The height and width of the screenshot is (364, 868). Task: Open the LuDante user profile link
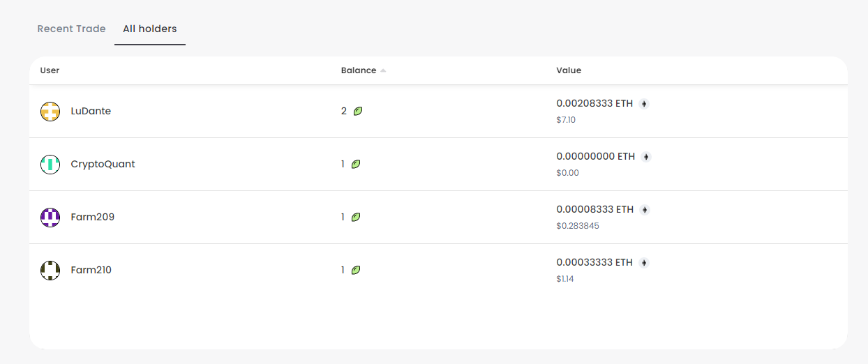(91, 111)
